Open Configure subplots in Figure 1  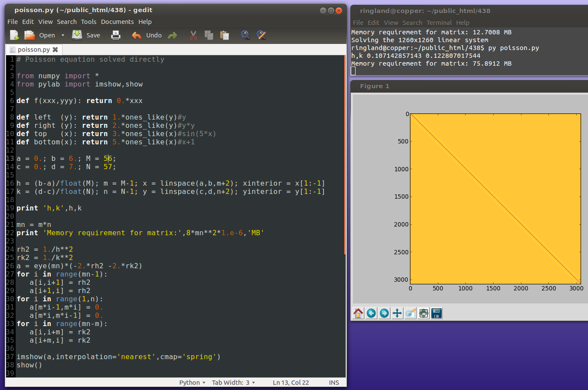423,313
